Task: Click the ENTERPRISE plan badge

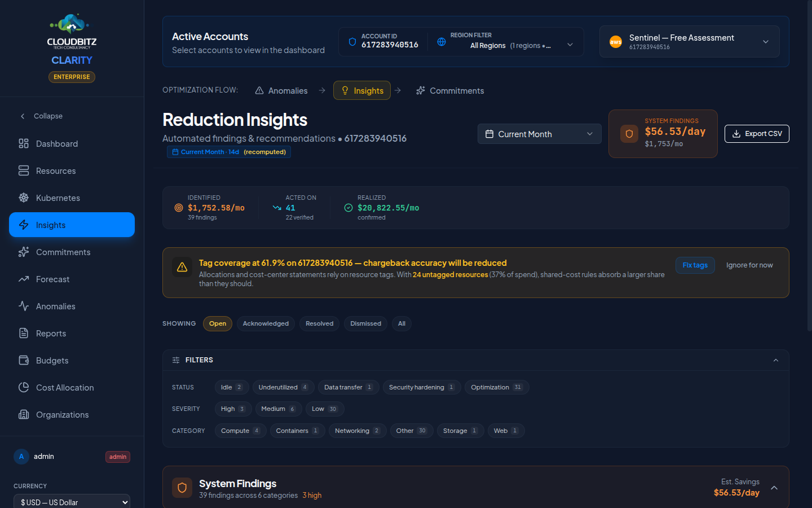Action: point(72,77)
